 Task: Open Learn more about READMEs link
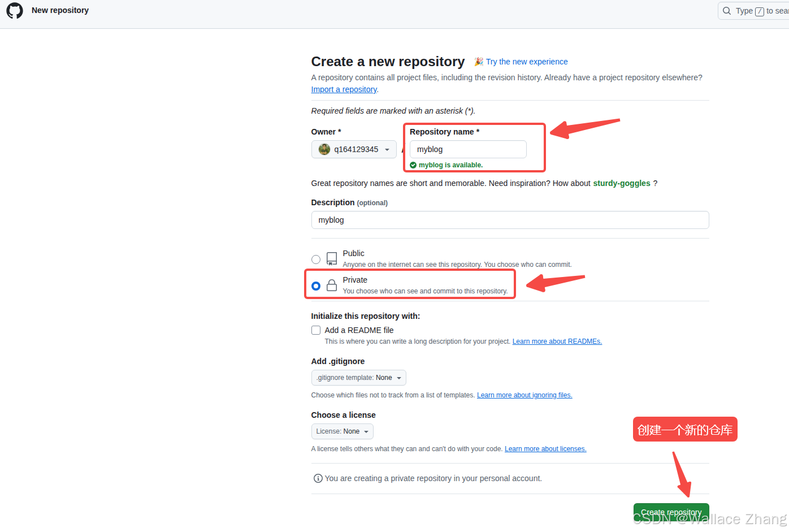pyautogui.click(x=557, y=341)
